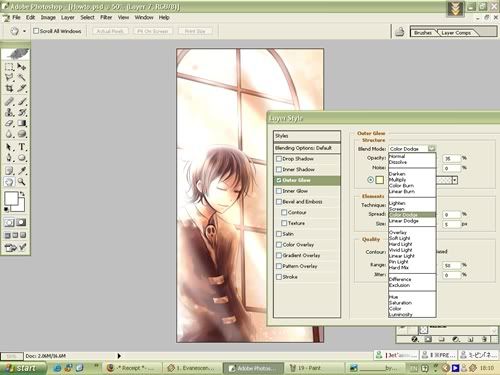Switch to Standard editing mode
Image resolution: width=500 pixels, height=375 pixels.
tap(9, 222)
